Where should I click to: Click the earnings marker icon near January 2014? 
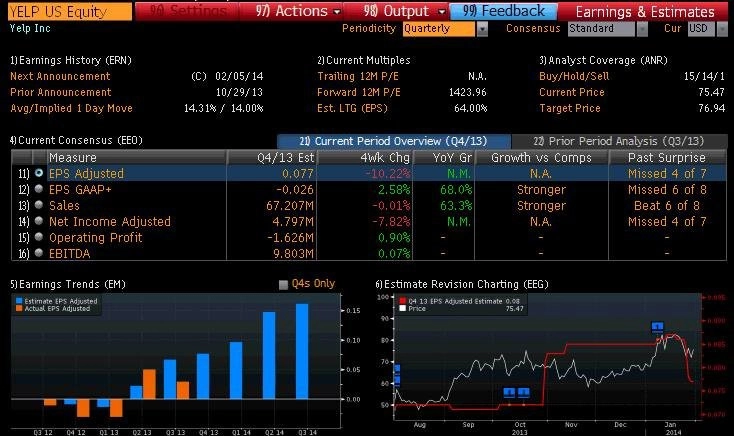657,327
